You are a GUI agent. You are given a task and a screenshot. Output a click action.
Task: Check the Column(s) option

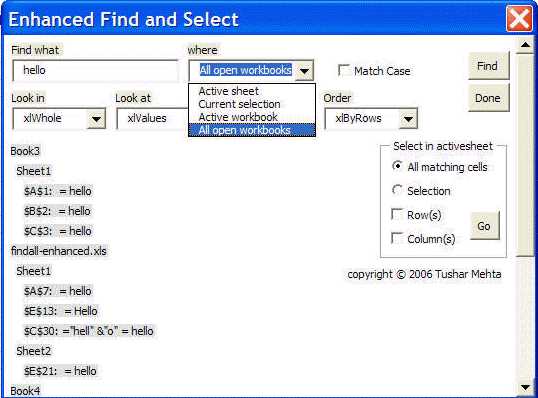[397, 238]
